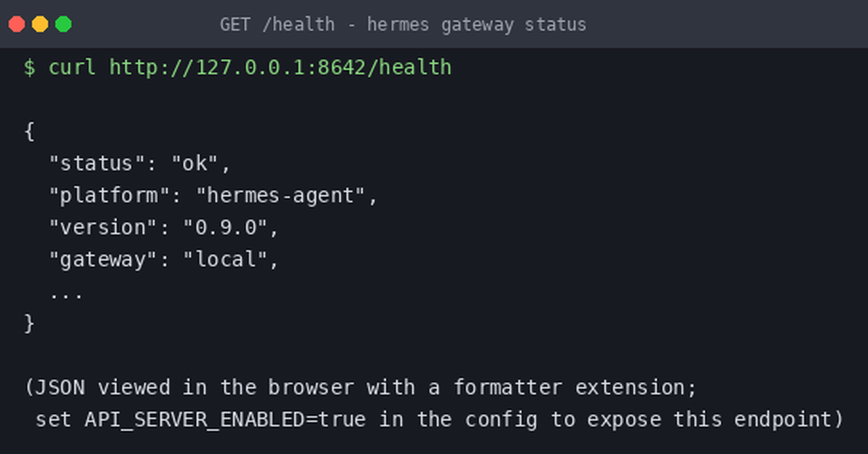Open the http://127.0.0.1:8642/health URL
Viewport: 868px width, 454px height.
coord(280,68)
